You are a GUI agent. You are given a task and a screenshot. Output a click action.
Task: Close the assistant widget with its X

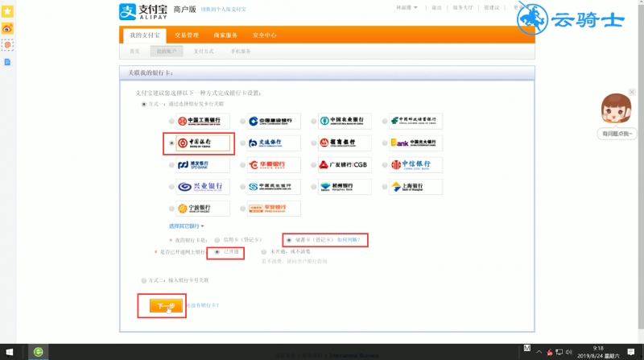click(632, 92)
